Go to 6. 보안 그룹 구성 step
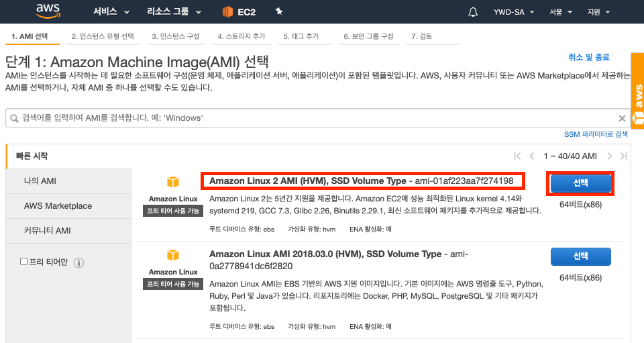 point(368,36)
